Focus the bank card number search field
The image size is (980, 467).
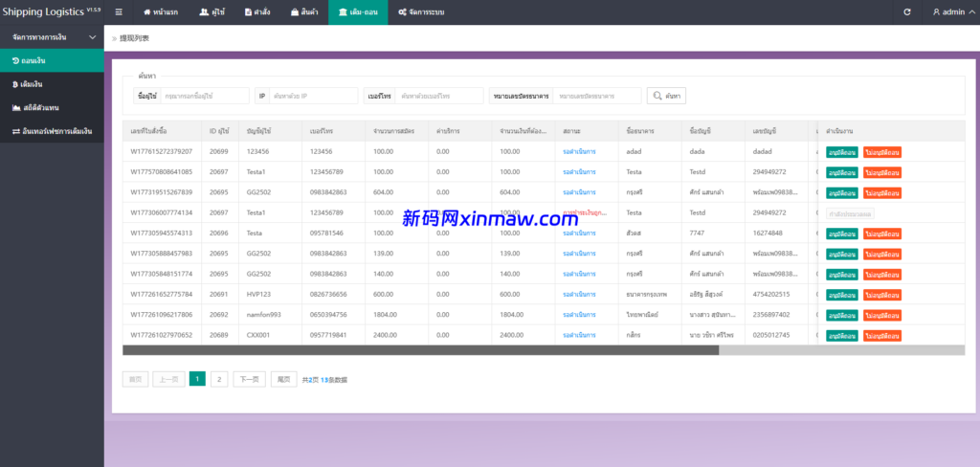click(597, 96)
